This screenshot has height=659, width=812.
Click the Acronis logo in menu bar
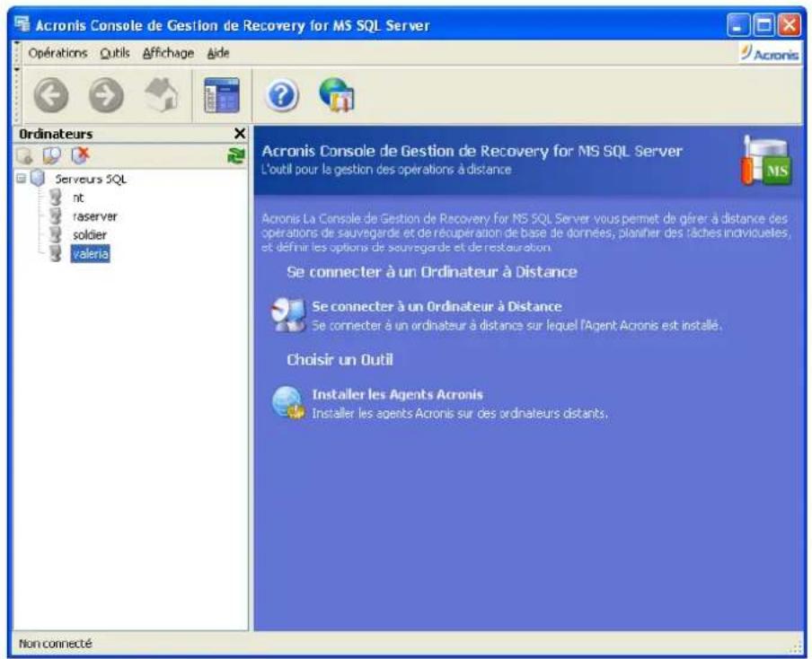coord(770,53)
